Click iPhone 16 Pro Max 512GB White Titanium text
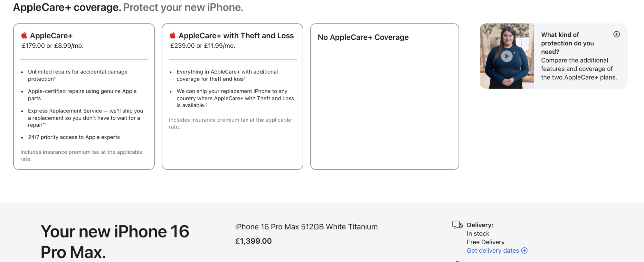The image size is (644, 262). [x=306, y=227]
